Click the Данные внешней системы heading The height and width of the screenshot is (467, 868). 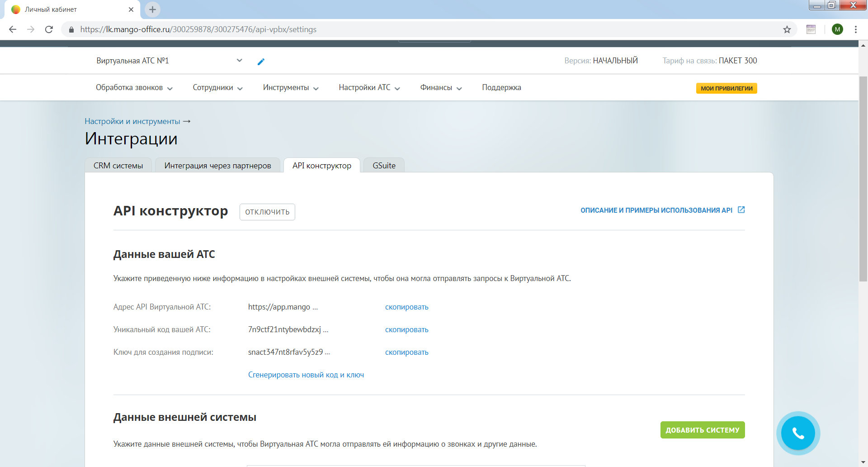click(x=184, y=417)
